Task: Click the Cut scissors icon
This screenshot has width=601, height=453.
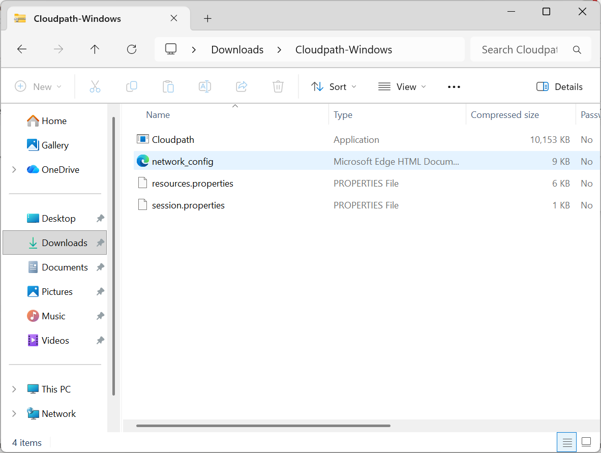Action: click(95, 87)
